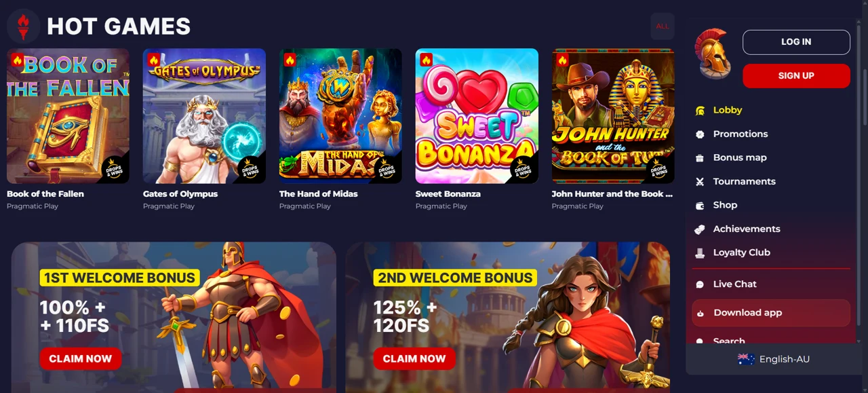Click the Shop icon in sidebar
The image size is (868, 393).
pyautogui.click(x=700, y=206)
